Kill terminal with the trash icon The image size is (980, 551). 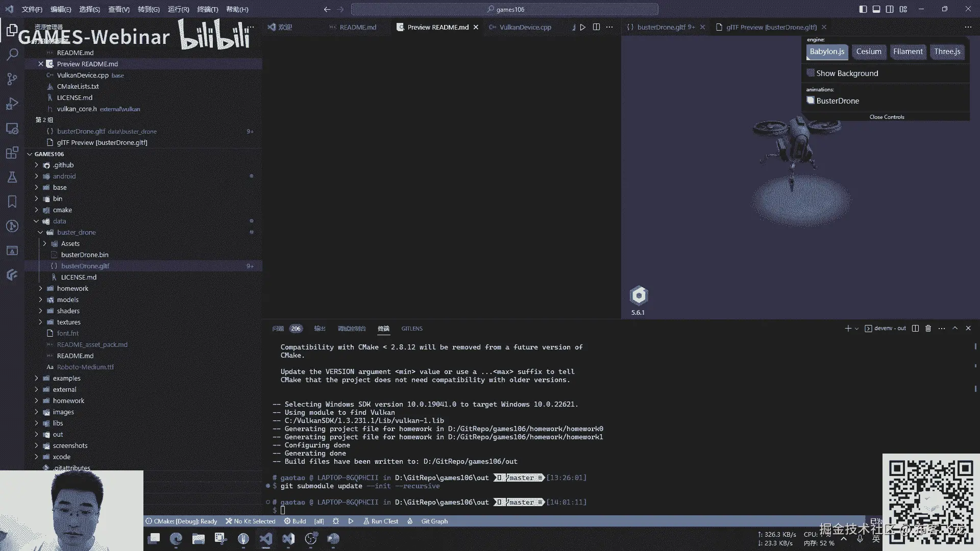(x=928, y=329)
